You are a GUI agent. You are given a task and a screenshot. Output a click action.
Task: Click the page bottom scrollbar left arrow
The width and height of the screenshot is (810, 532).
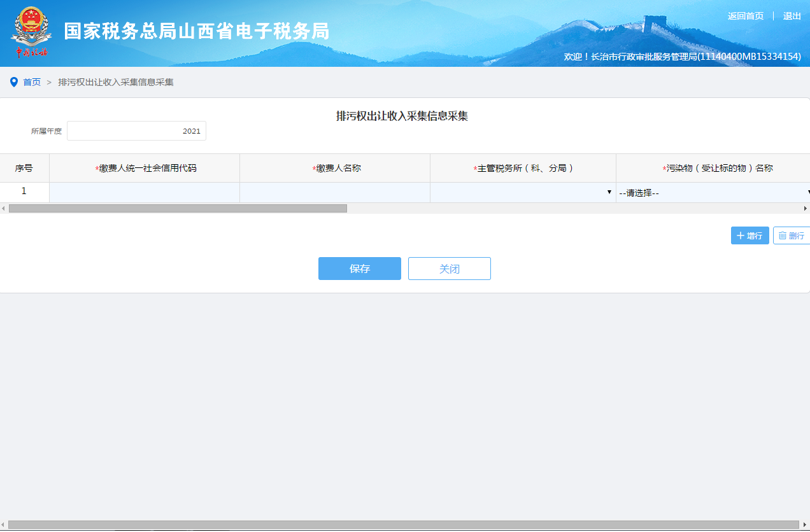coord(3,525)
